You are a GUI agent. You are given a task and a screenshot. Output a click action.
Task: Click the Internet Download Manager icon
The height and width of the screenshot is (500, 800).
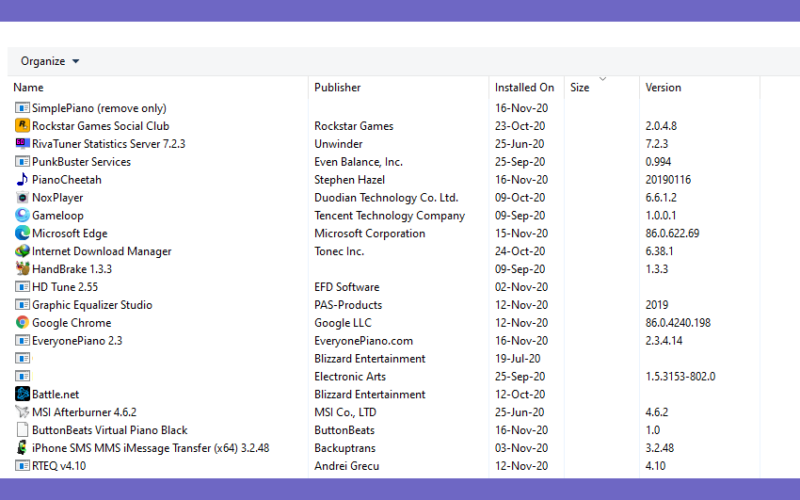(22, 251)
